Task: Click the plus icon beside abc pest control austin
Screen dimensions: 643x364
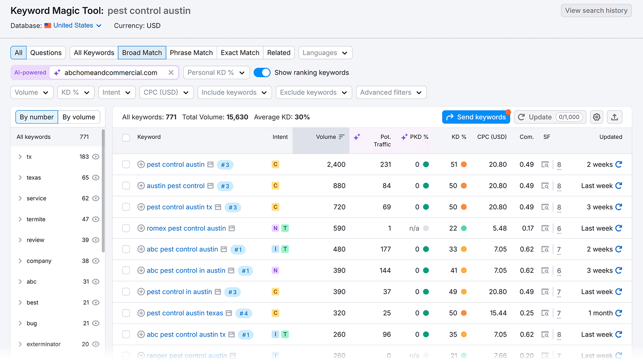Action: (x=141, y=249)
